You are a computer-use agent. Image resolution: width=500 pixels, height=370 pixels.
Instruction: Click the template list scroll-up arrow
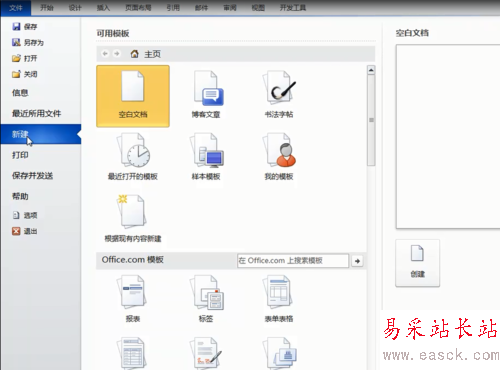tap(371, 70)
